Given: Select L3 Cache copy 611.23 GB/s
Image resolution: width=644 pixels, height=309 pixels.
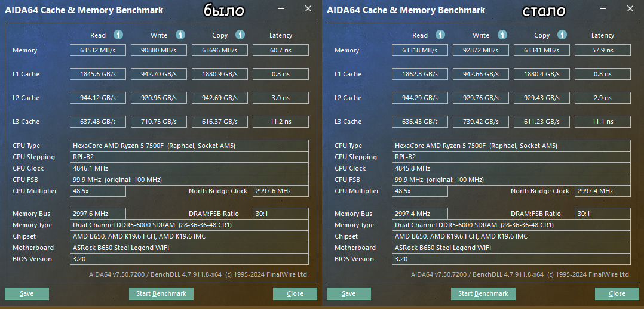Looking at the screenshot, I should click(542, 122).
